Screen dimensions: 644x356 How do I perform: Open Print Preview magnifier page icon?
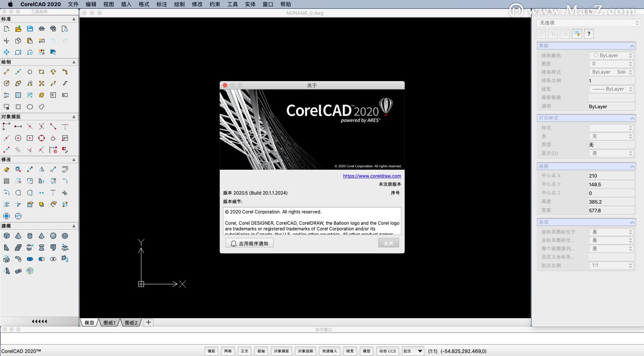[x=65, y=29]
